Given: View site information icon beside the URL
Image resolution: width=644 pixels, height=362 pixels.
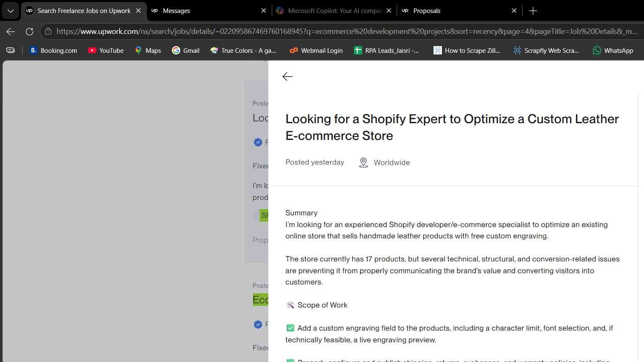Looking at the screenshot, I should (x=48, y=31).
